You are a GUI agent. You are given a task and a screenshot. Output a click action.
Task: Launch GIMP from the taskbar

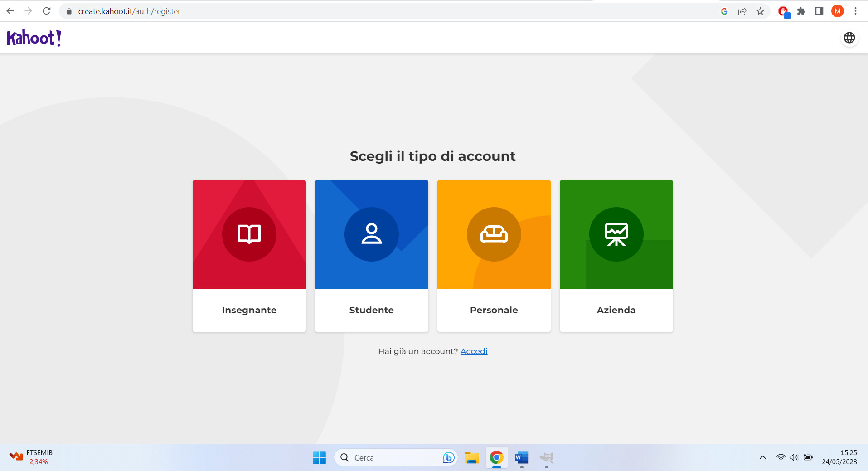pos(546,458)
